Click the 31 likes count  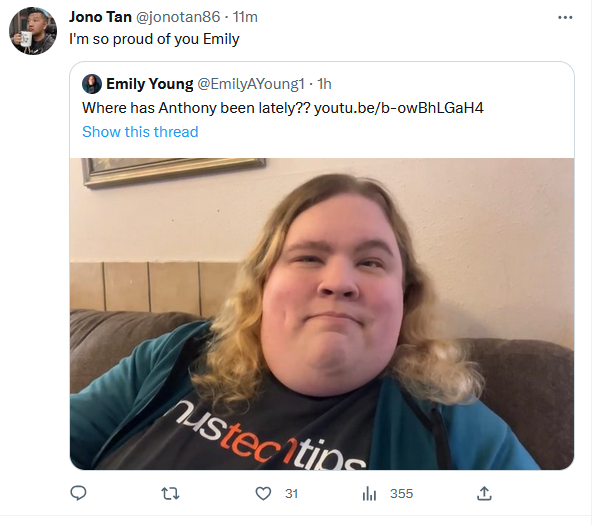click(x=291, y=494)
